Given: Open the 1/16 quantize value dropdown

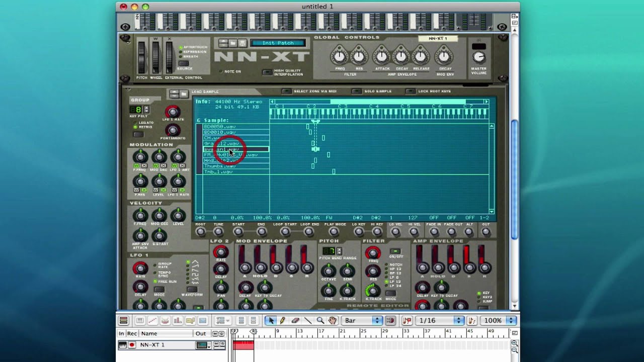Looking at the screenshot, I should click(x=439, y=320).
